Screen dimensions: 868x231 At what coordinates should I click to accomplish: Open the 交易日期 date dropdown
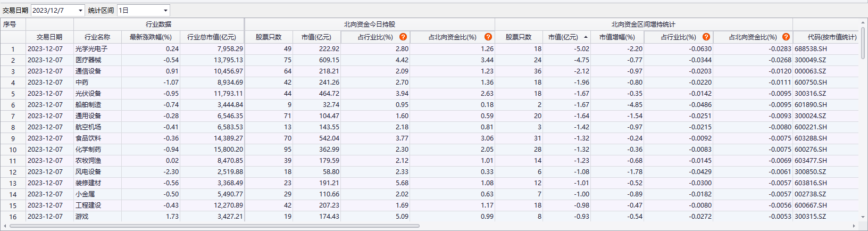80,11
